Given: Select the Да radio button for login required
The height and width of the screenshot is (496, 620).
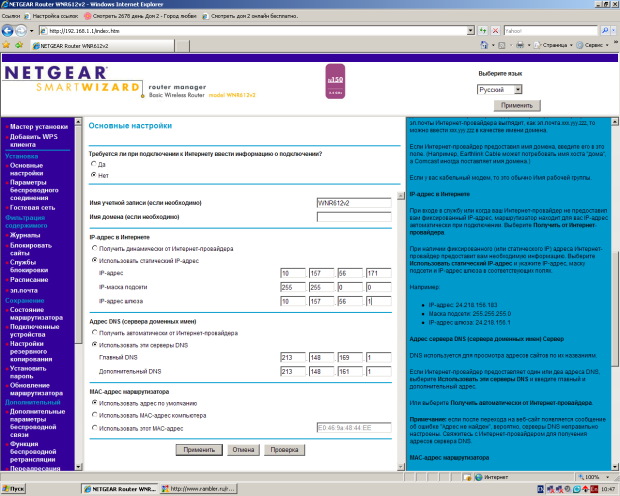Looking at the screenshot, I should point(94,163).
